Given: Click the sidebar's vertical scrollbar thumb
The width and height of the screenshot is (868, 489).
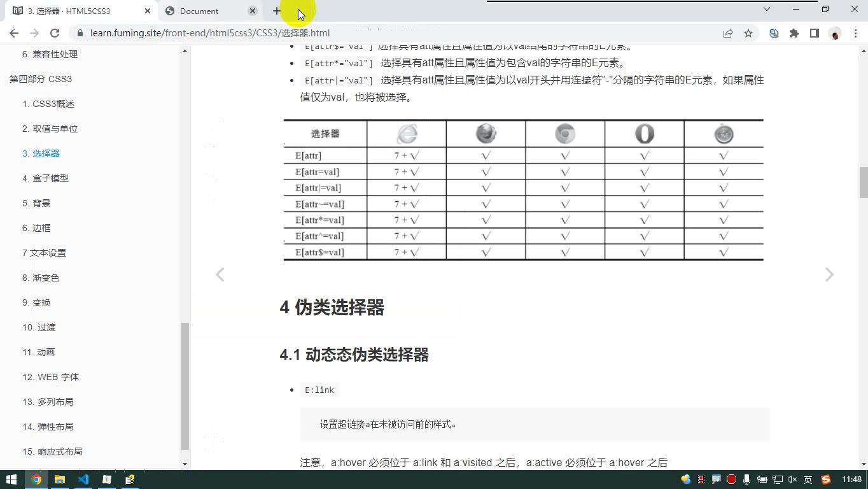Looking at the screenshot, I should click(185, 386).
